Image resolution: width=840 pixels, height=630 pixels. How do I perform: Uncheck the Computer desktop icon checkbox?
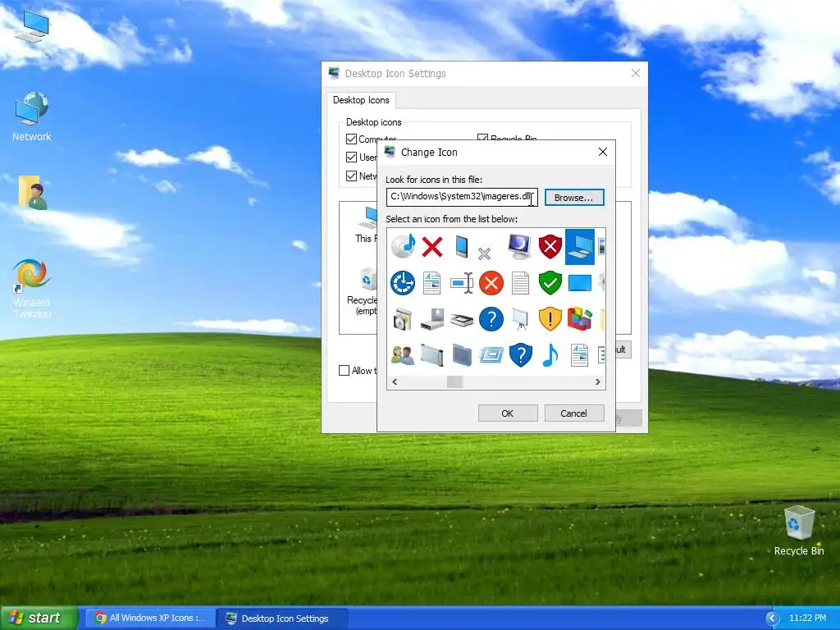[351, 139]
